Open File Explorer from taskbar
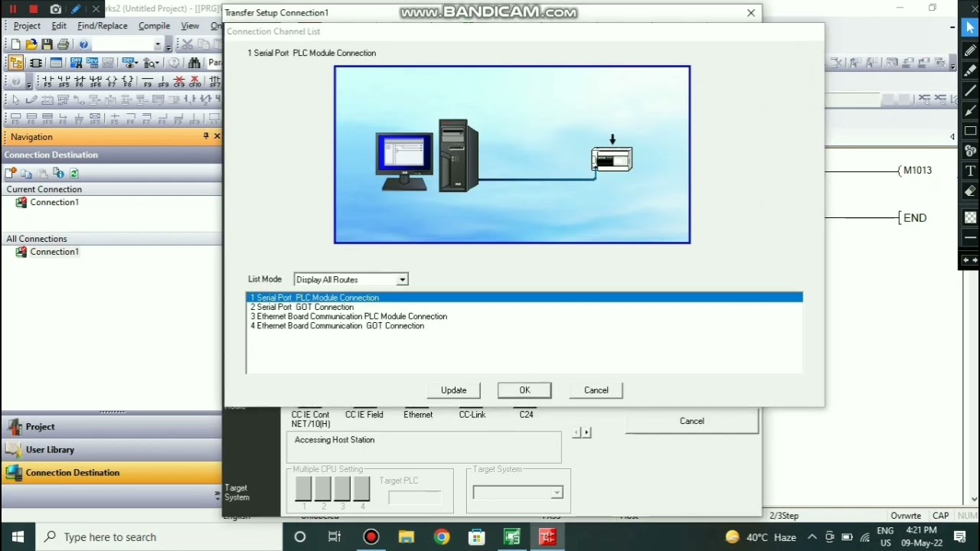Screen dimensions: 980x551 407,537
